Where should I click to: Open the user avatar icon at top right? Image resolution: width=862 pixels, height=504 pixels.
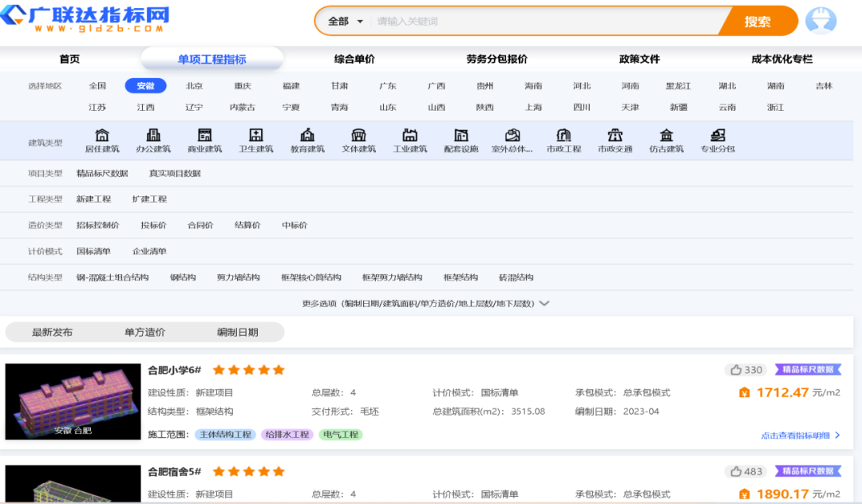point(820,21)
